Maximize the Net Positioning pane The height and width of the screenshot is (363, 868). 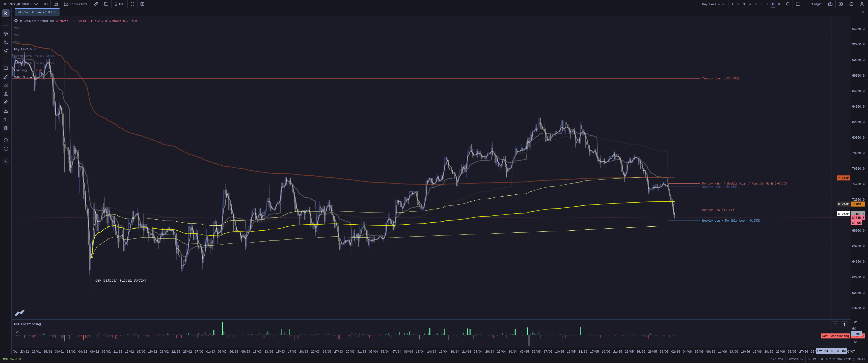point(835,325)
